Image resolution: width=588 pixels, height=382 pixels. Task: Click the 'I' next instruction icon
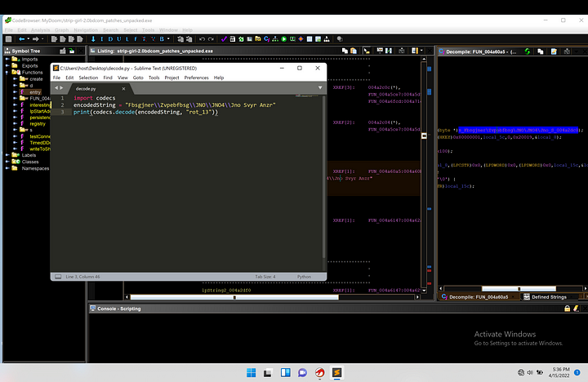point(101,39)
